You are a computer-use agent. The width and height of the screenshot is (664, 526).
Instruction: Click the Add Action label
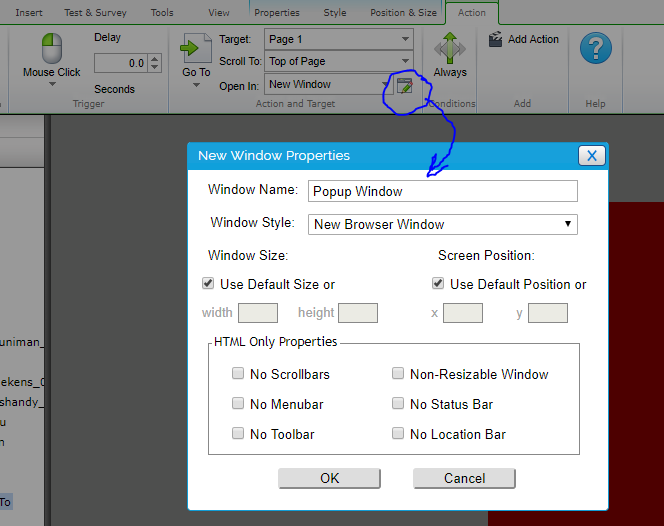tap(533, 39)
